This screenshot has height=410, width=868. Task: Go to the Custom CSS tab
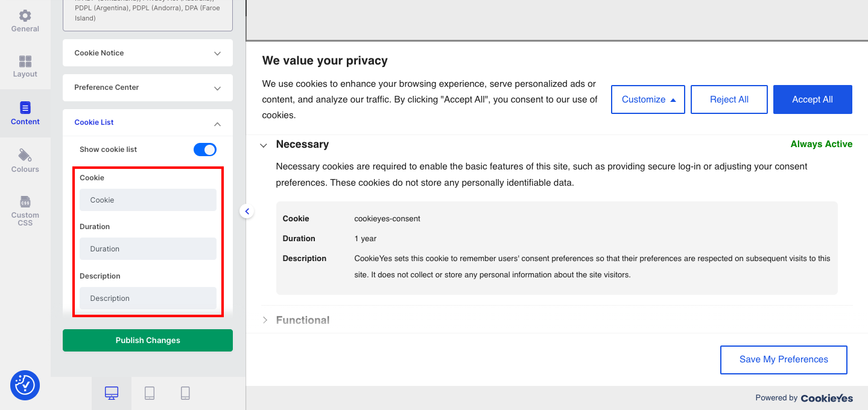point(25,210)
